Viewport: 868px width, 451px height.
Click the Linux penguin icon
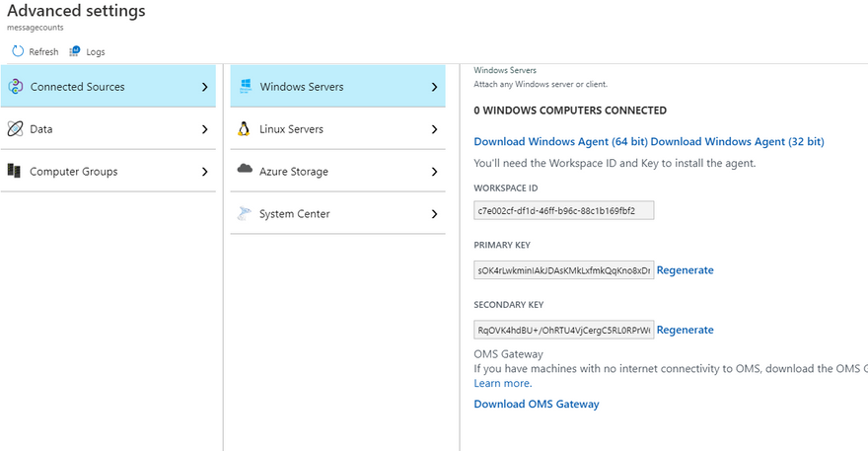click(244, 128)
